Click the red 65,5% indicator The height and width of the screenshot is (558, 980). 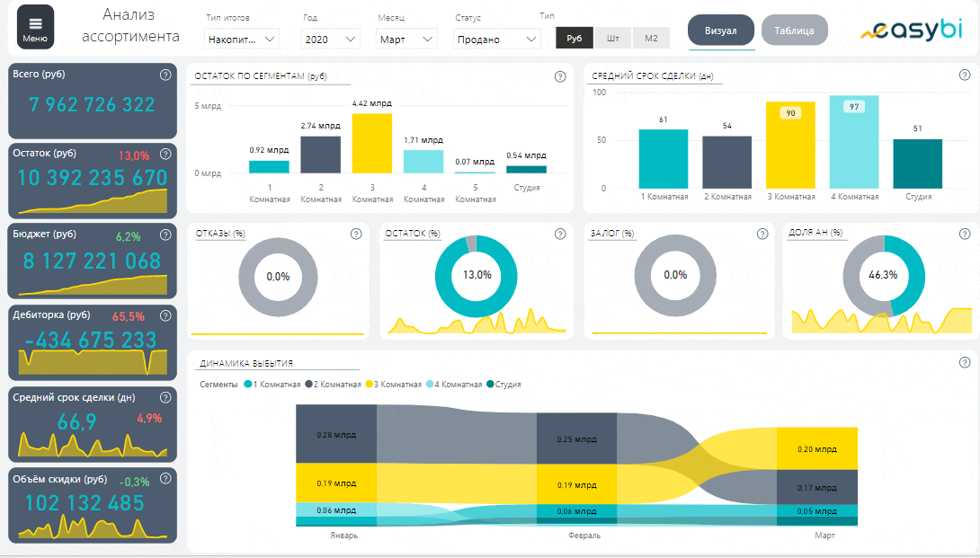129,317
